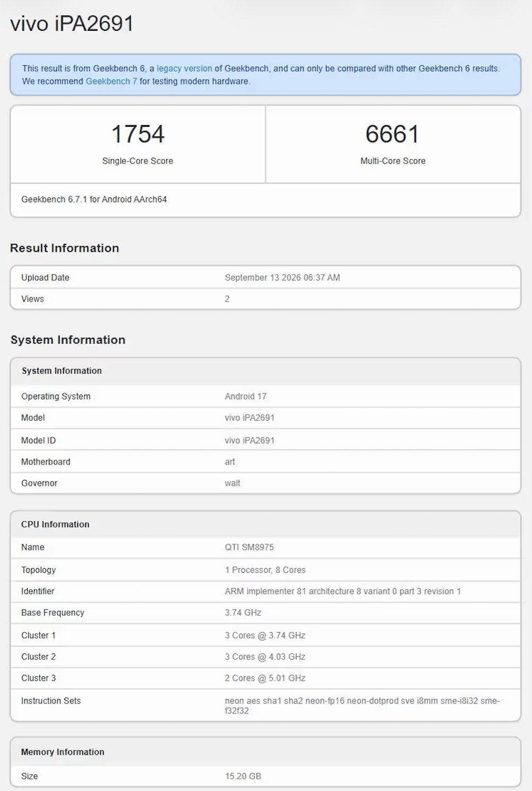Screen dimensions: 532x791
Task: Follow the Geekbench 7 link
Action: click(111, 81)
